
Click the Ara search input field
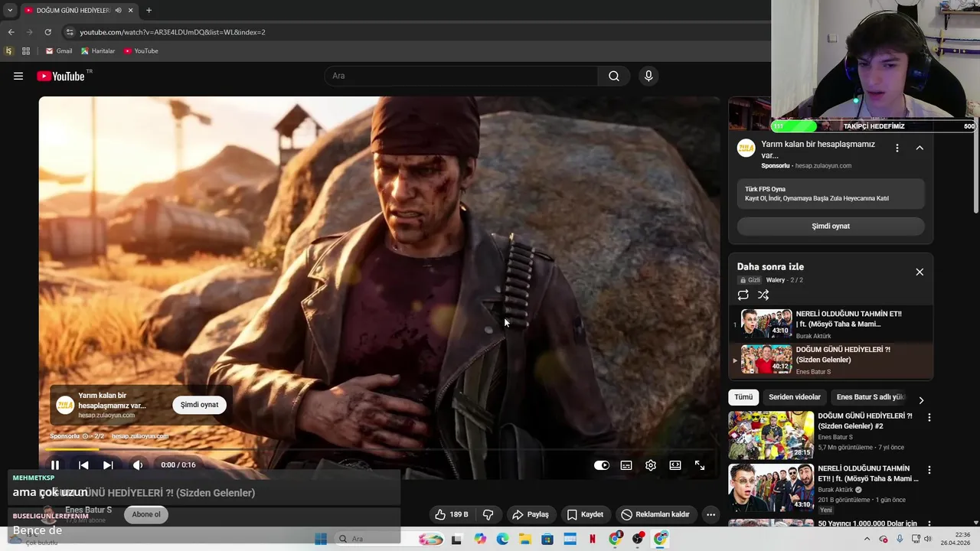(x=462, y=76)
